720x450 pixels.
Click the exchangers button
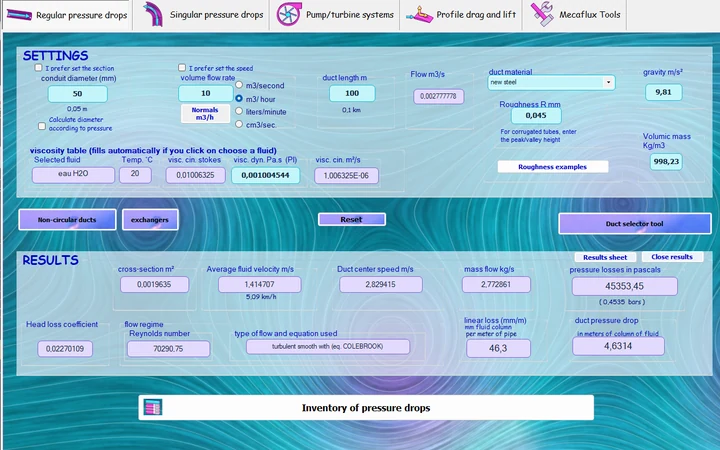(150, 220)
